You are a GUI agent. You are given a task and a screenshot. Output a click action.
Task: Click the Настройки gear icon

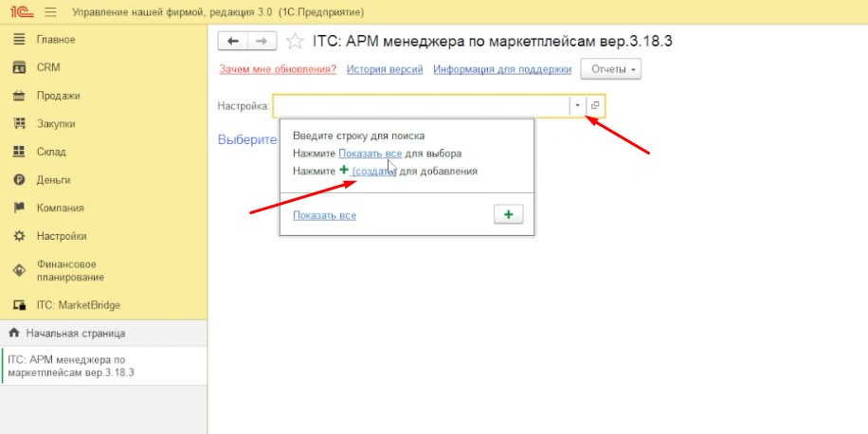pos(19,236)
